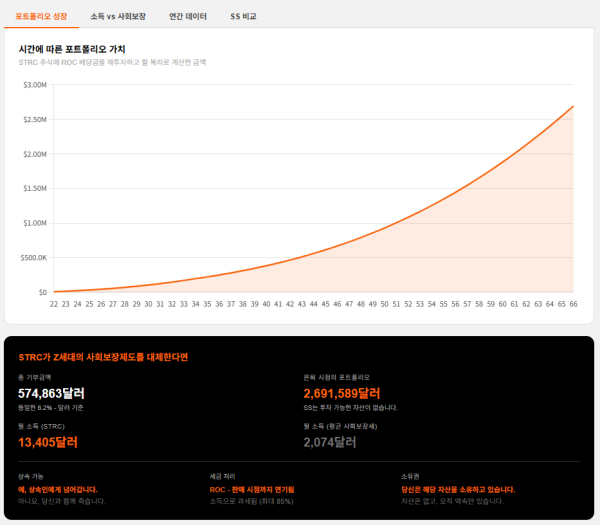
Task: Click age 66 on the x-axis
Action: click(573, 303)
